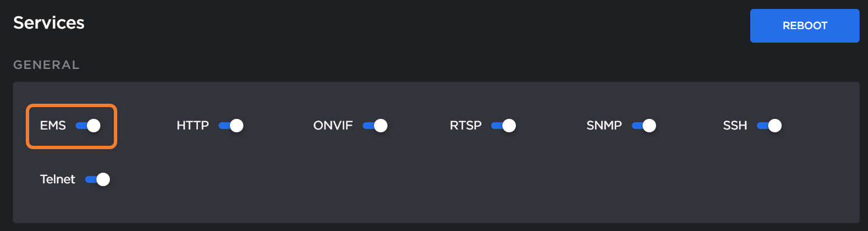Click the Telnet text label

(58, 179)
